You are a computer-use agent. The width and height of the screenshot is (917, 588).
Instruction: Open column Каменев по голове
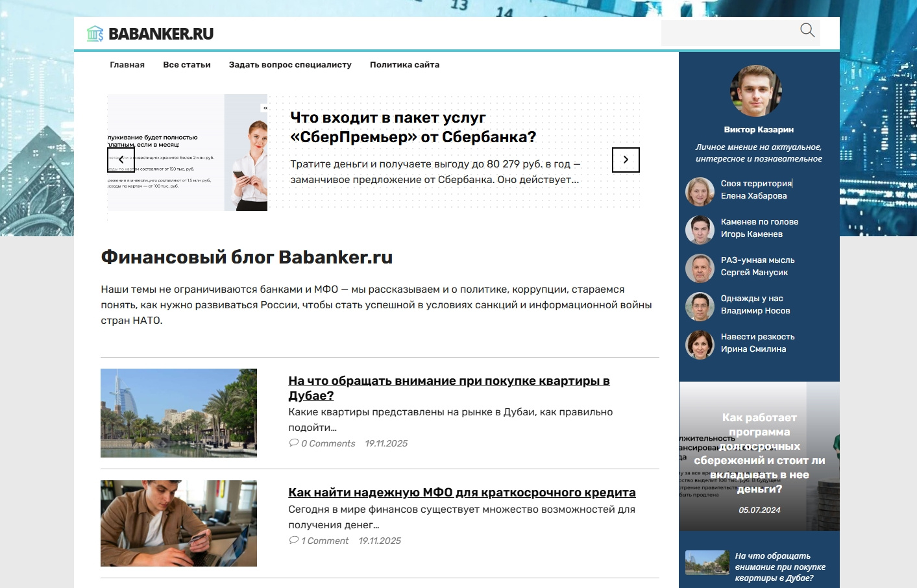(x=759, y=222)
